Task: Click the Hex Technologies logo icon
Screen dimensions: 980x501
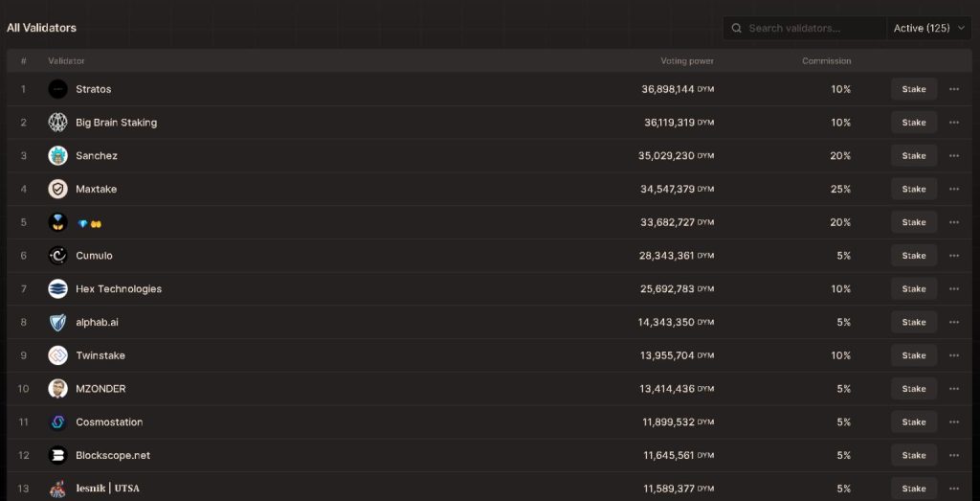Action: coord(58,288)
